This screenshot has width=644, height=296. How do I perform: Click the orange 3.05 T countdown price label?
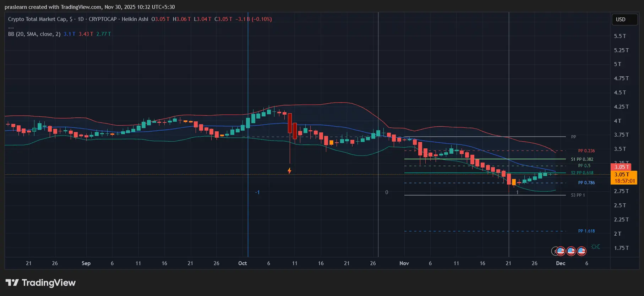624,177
